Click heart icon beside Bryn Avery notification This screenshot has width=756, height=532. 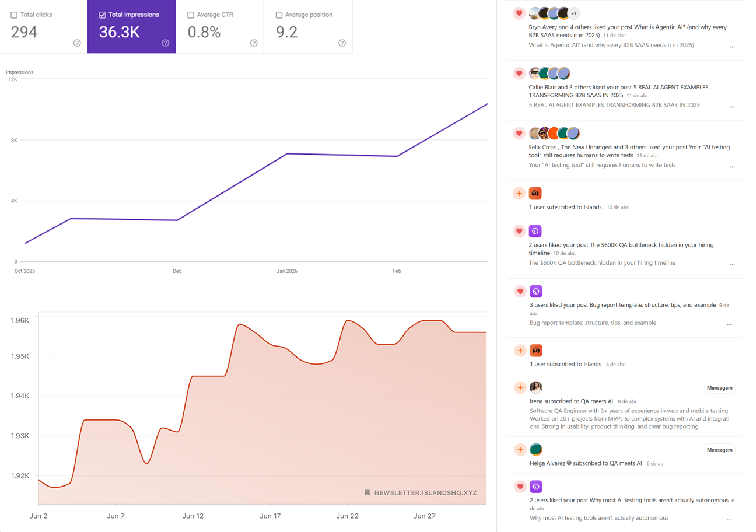point(519,13)
